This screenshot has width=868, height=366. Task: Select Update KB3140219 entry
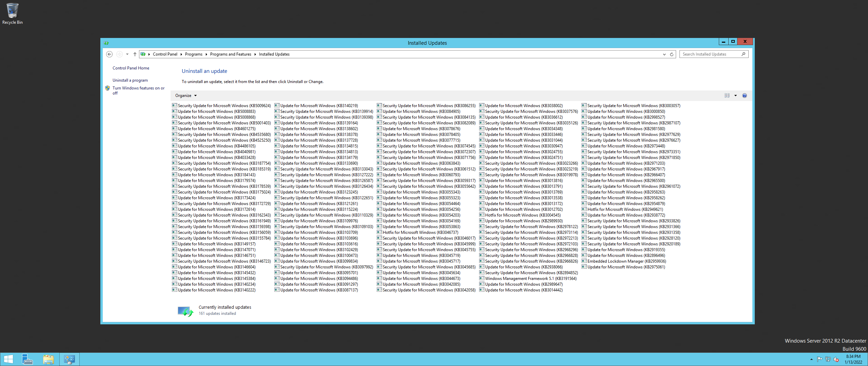pyautogui.click(x=316, y=106)
